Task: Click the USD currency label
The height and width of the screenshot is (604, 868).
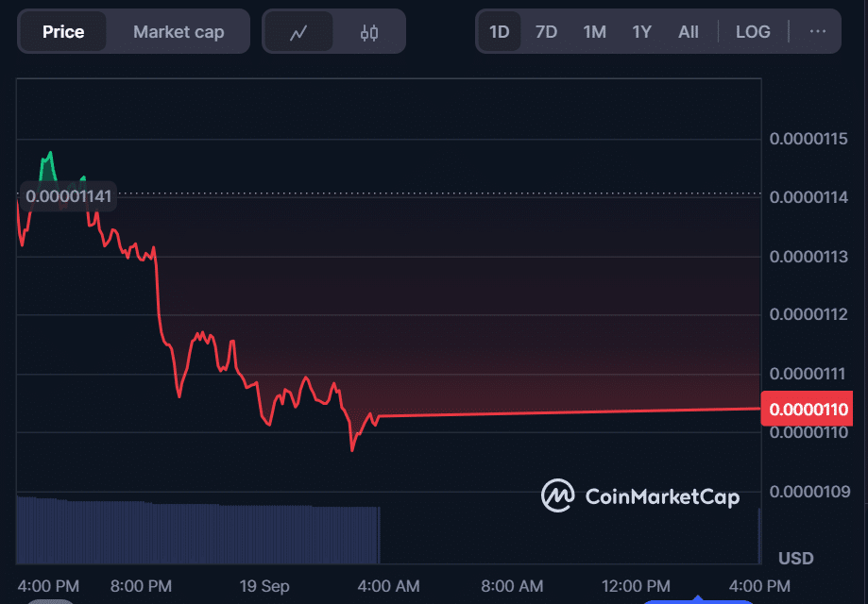Action: 795,558
